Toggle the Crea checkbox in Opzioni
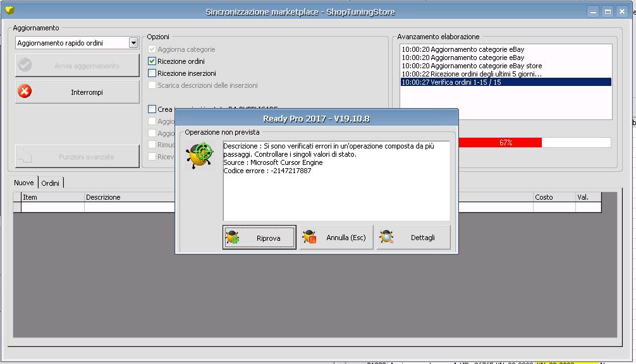The height and width of the screenshot is (364, 636). pos(152,109)
